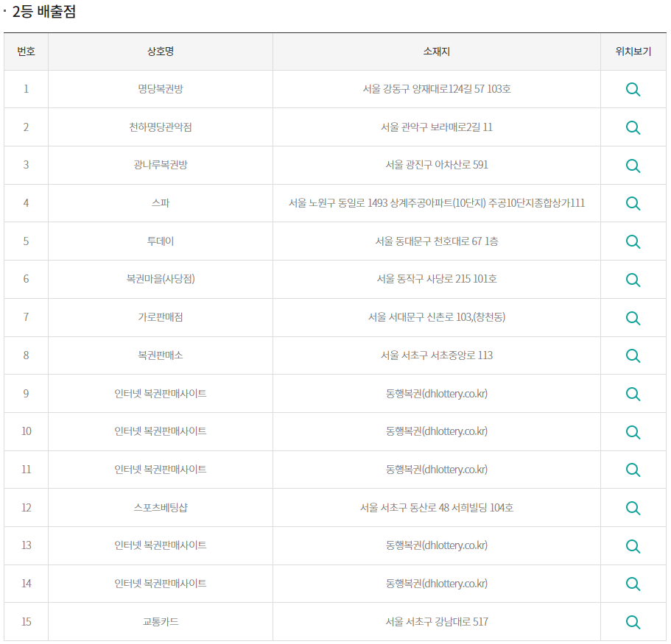
Task: Select store name 명당복권방
Action: [x=161, y=89]
